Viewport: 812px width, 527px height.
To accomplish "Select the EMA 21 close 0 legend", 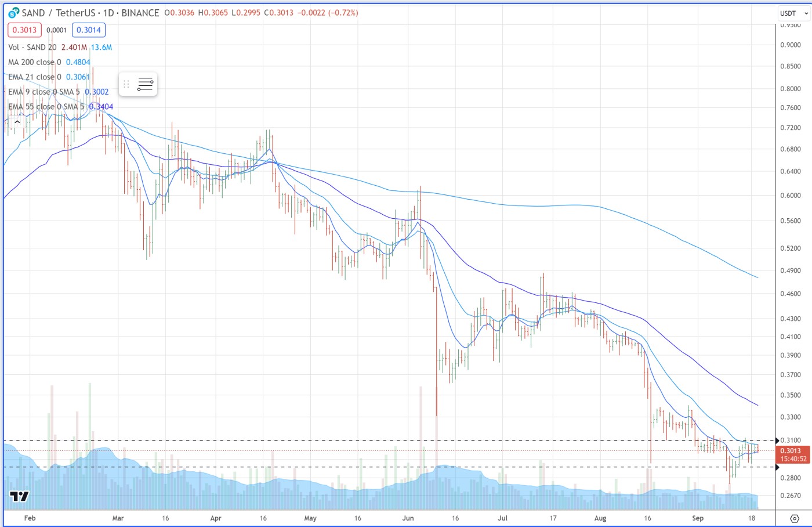I will [35, 77].
